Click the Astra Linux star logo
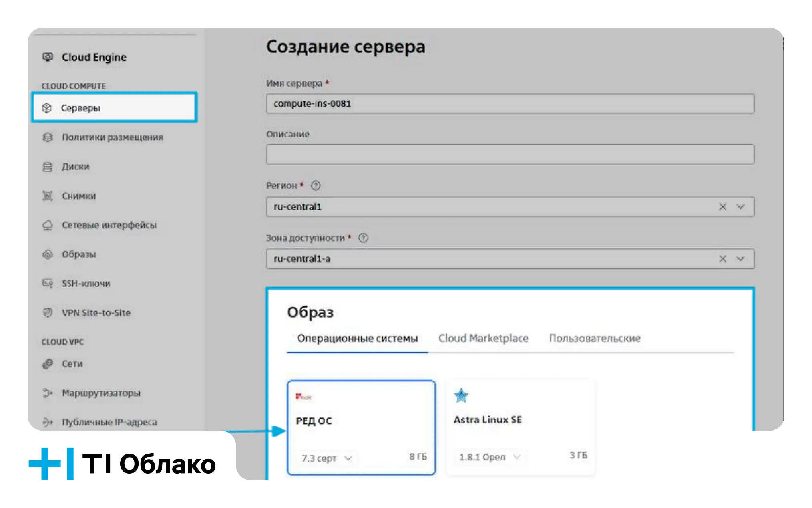This screenshot has height=508, width=812. pos(461,395)
